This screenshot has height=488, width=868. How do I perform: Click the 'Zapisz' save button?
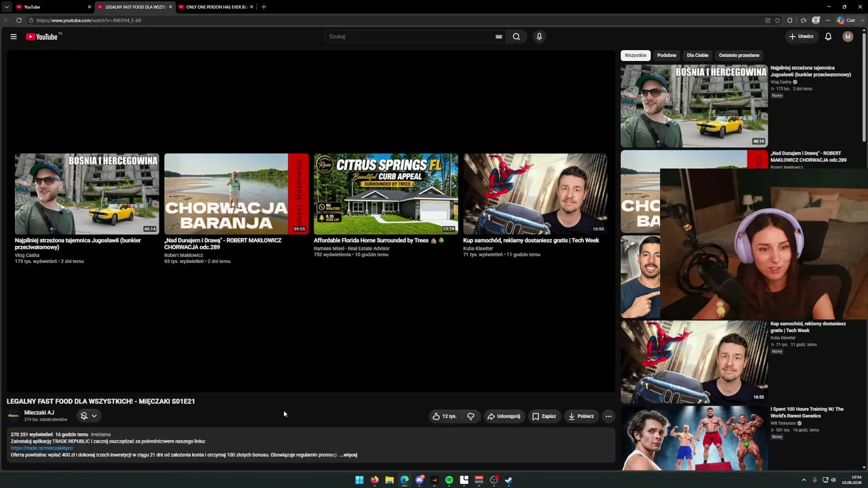[x=544, y=416]
